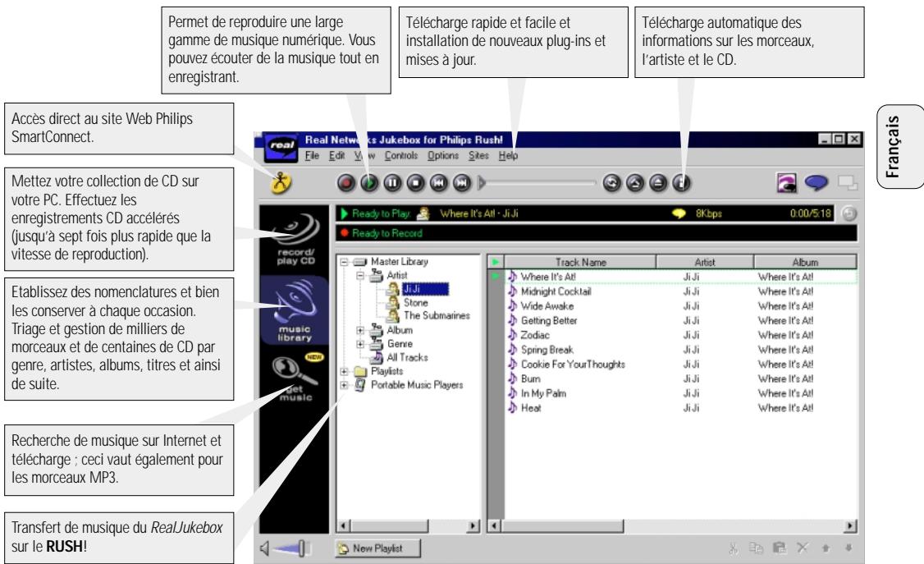This screenshot has height=564, width=924.
Task: Select Stone in the artist tree
Action: tap(415, 302)
